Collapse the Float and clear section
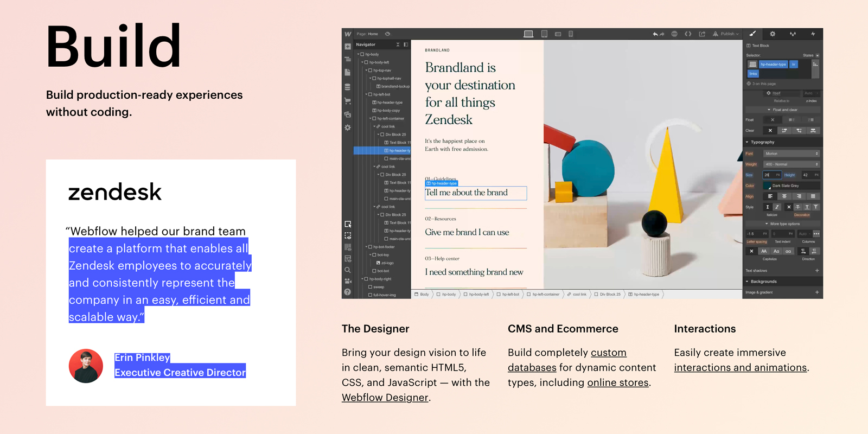This screenshot has width=868, height=434. 782,110
